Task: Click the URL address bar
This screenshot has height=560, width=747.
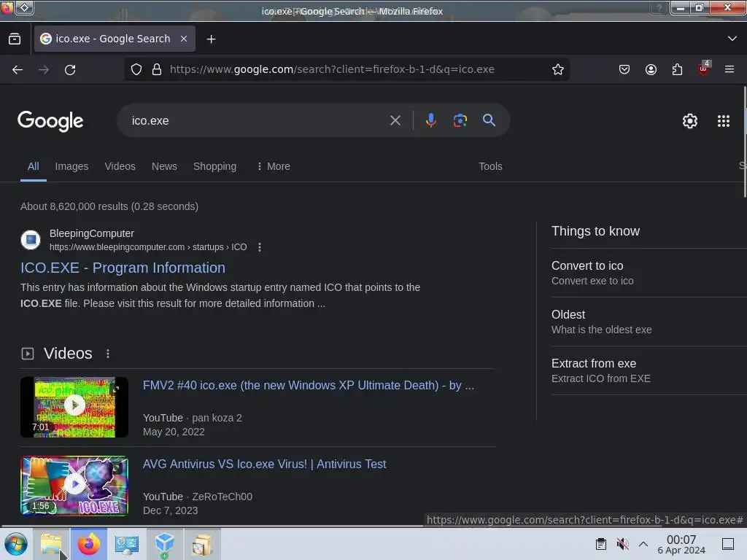Action: tap(348, 69)
